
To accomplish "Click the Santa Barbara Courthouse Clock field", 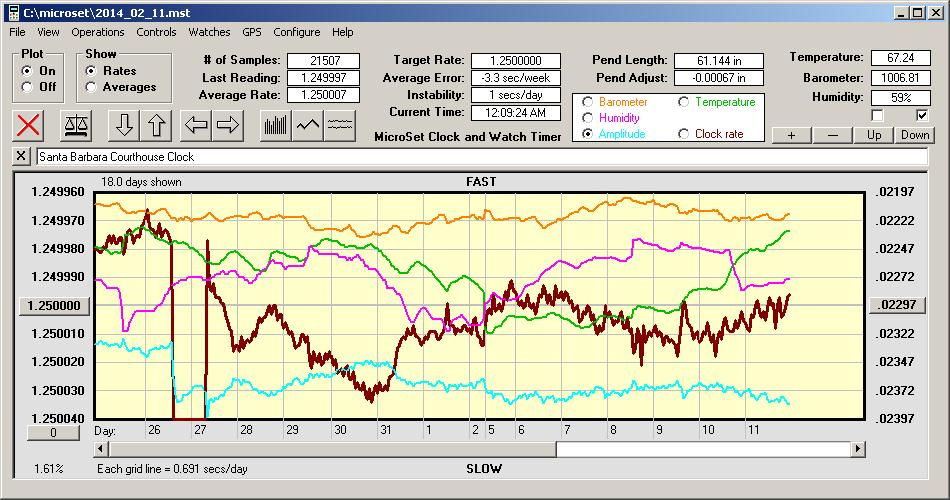I will pos(480,157).
